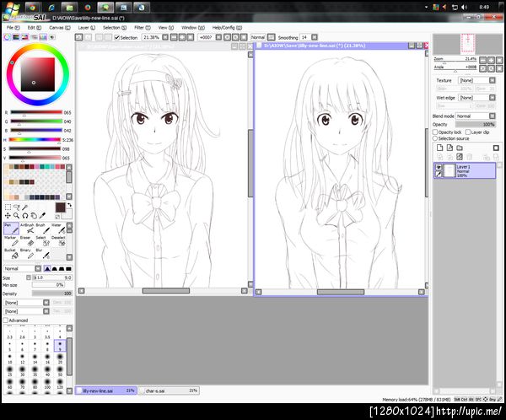Open the Filter menu
Image resolution: width=506 pixels, height=420 pixels.
143,28
